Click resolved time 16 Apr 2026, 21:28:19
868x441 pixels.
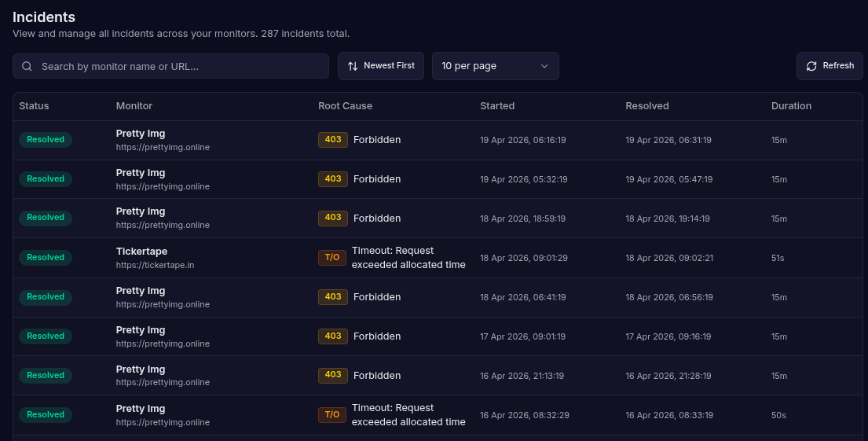click(x=668, y=377)
